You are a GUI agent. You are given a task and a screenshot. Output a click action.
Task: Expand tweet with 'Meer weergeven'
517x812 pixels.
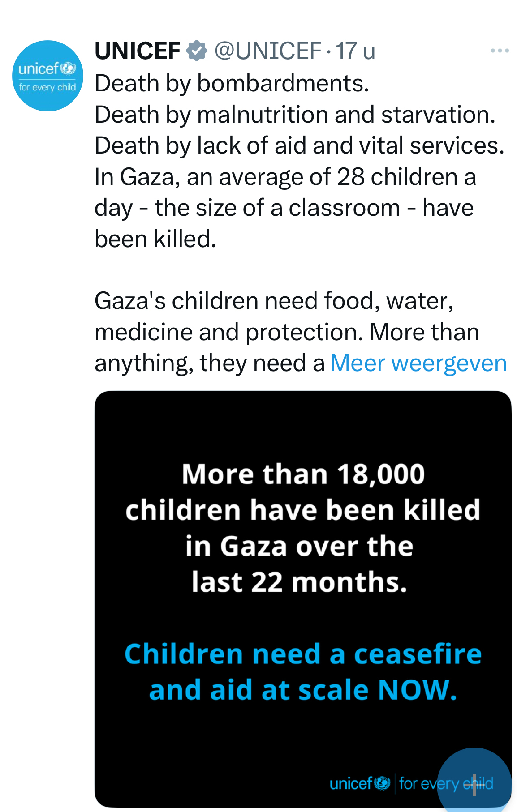pyautogui.click(x=418, y=363)
